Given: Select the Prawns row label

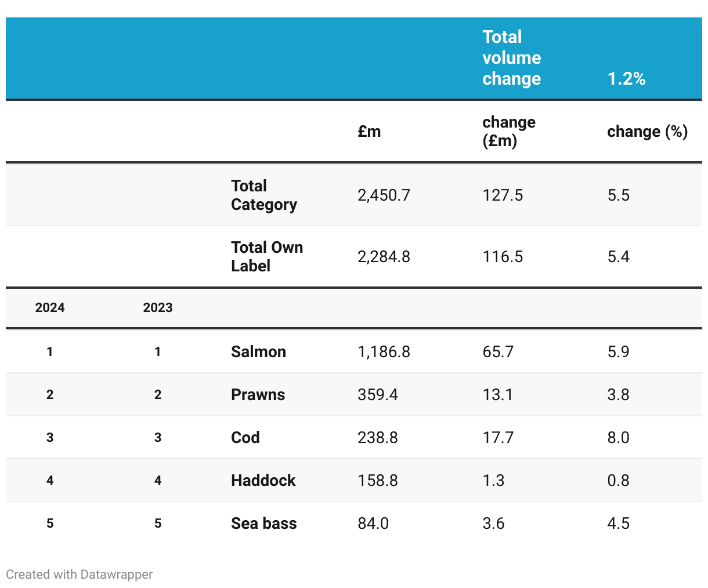Looking at the screenshot, I should coord(258,395).
